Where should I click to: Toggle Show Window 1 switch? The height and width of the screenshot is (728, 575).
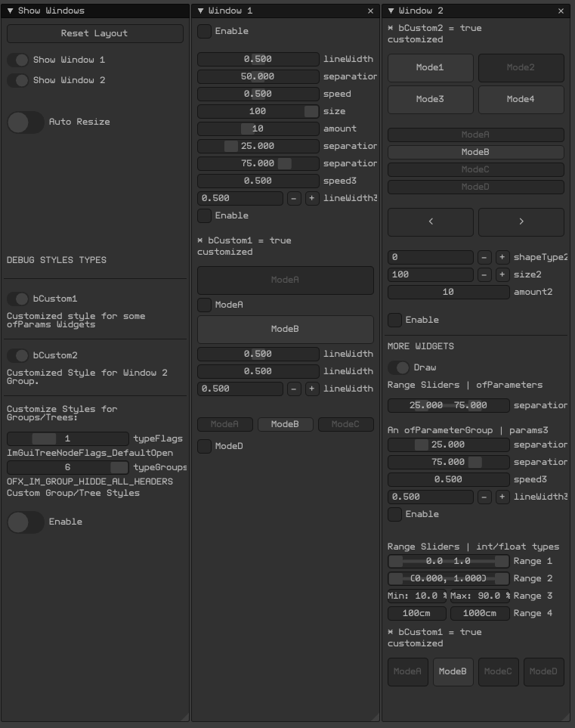click(x=18, y=60)
